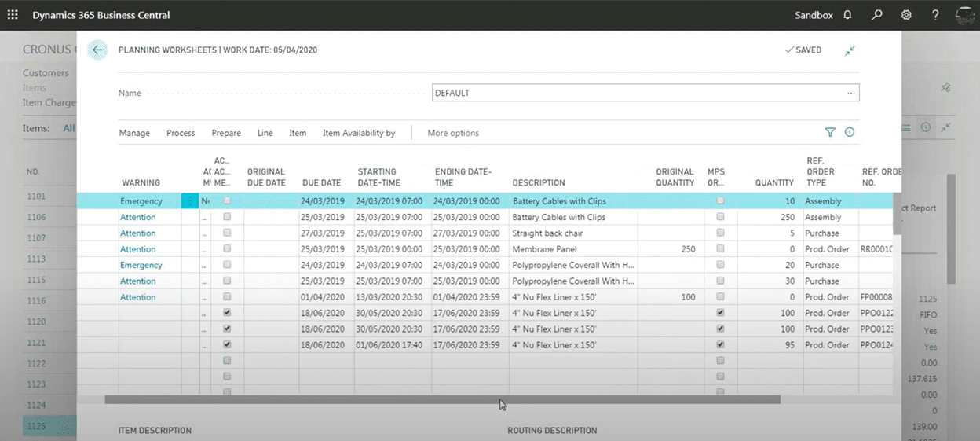
Task: Open Due Date column header options
Action: (x=322, y=182)
